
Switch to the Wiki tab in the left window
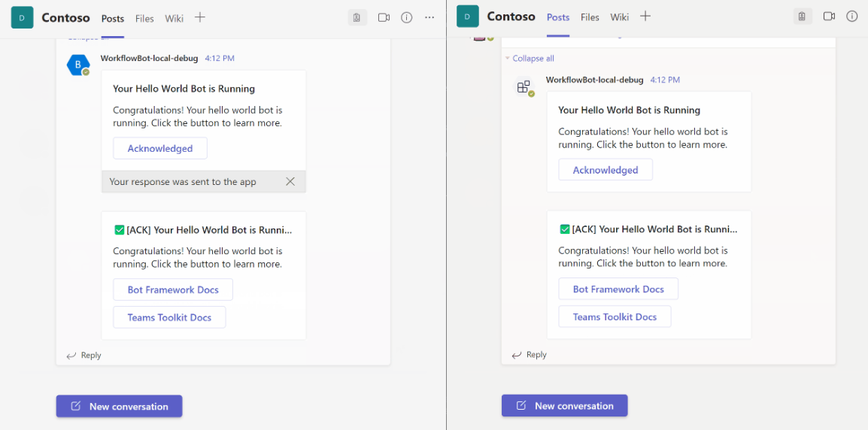pos(174,18)
